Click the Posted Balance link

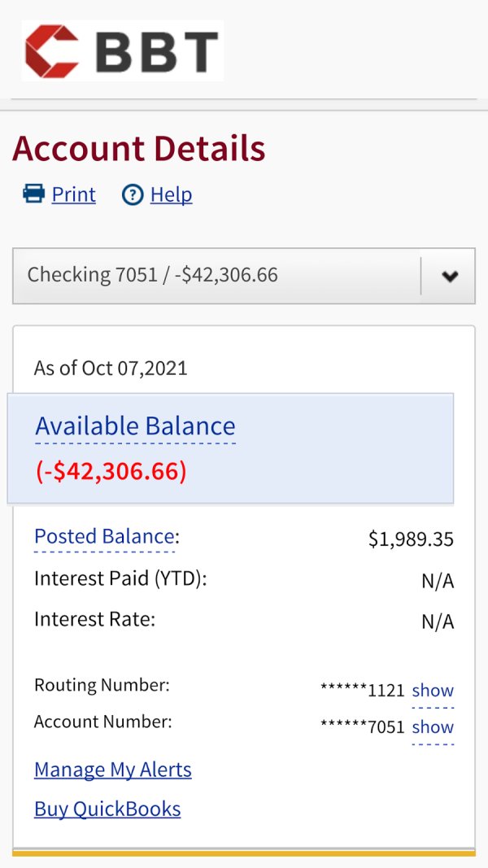click(x=104, y=536)
